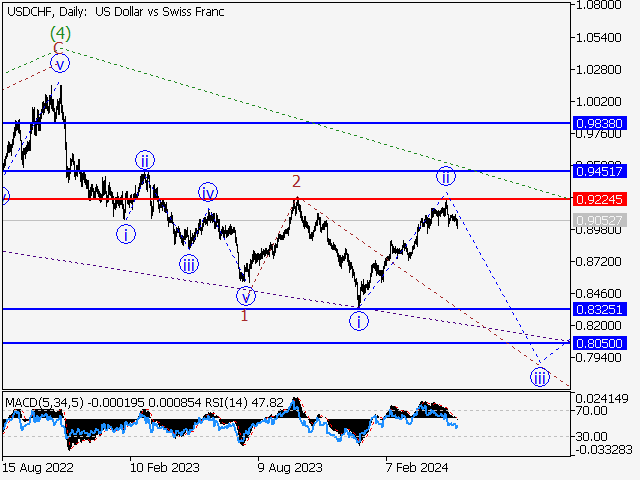This screenshot has width=640, height=480.
Task: Click the 1.05400 price axis value
Action: (x=598, y=38)
